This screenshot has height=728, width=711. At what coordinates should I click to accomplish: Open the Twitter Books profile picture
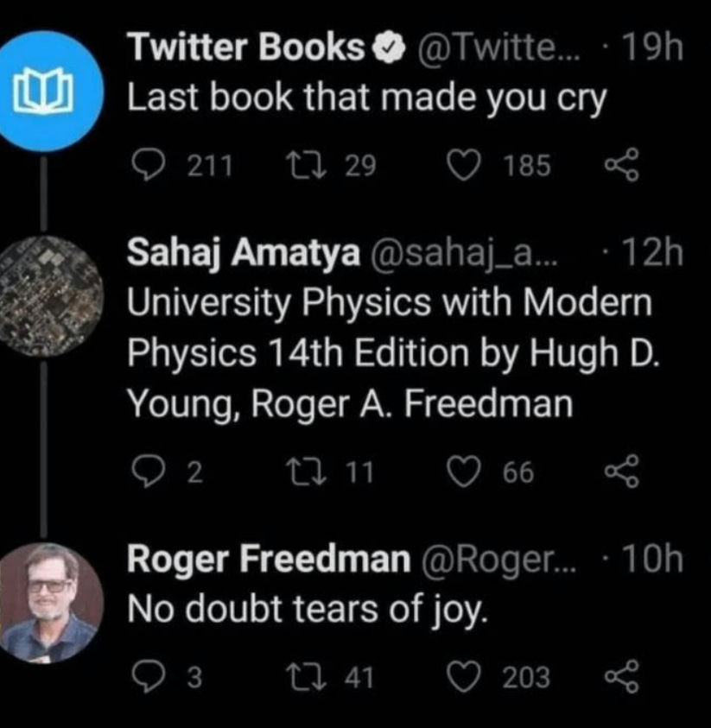coord(46,91)
